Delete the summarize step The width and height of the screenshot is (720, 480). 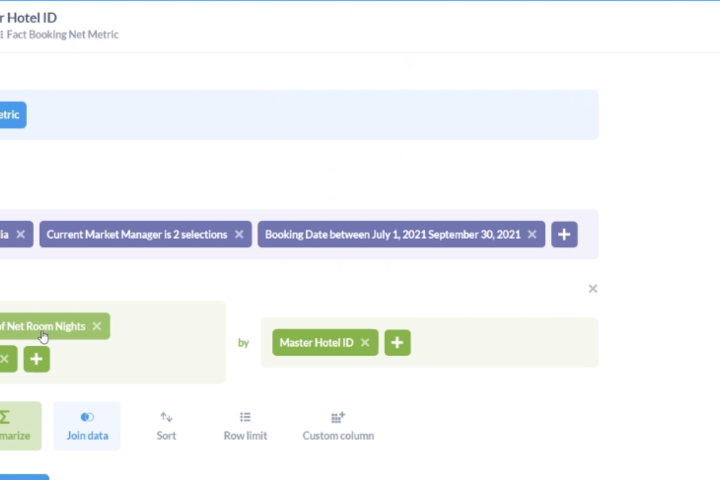(593, 289)
